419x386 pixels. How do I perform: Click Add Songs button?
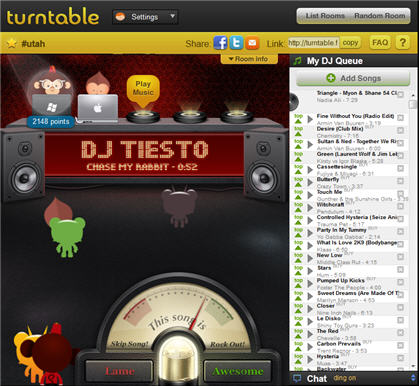point(353,78)
